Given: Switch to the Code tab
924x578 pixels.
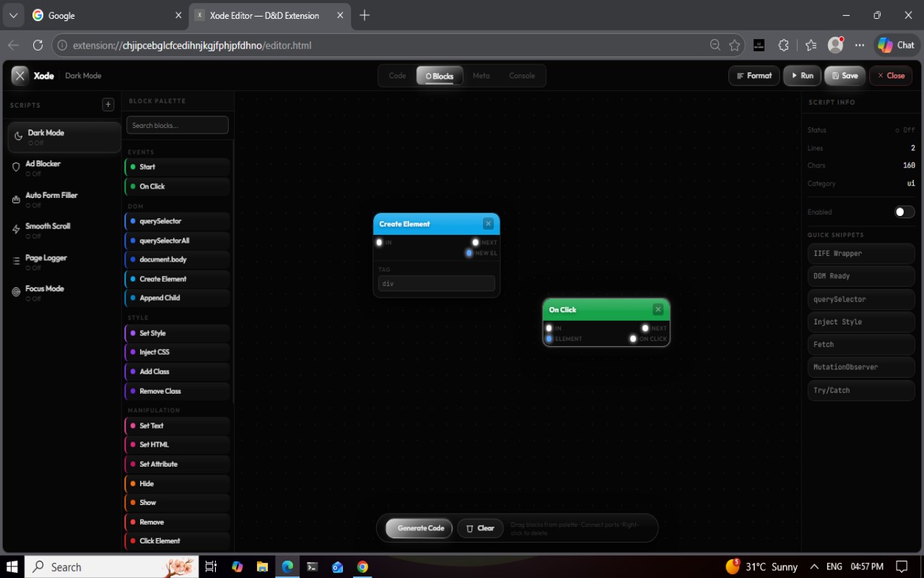Looking at the screenshot, I should coord(398,76).
